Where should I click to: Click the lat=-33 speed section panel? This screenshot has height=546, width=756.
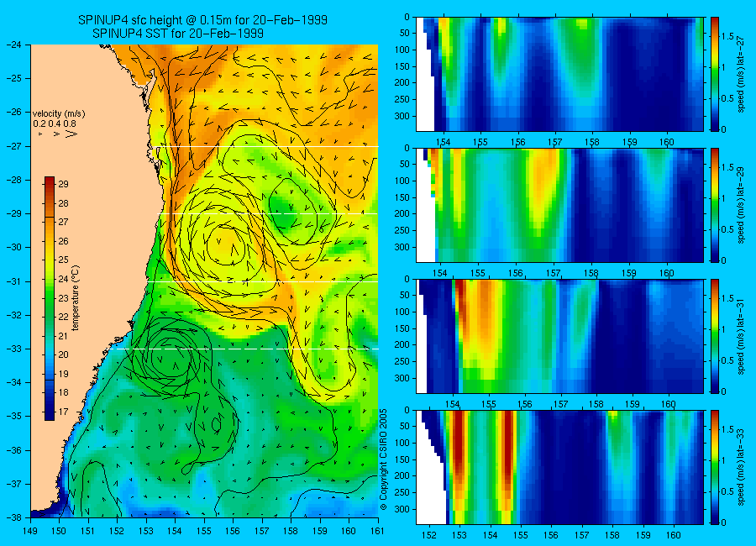click(559, 467)
